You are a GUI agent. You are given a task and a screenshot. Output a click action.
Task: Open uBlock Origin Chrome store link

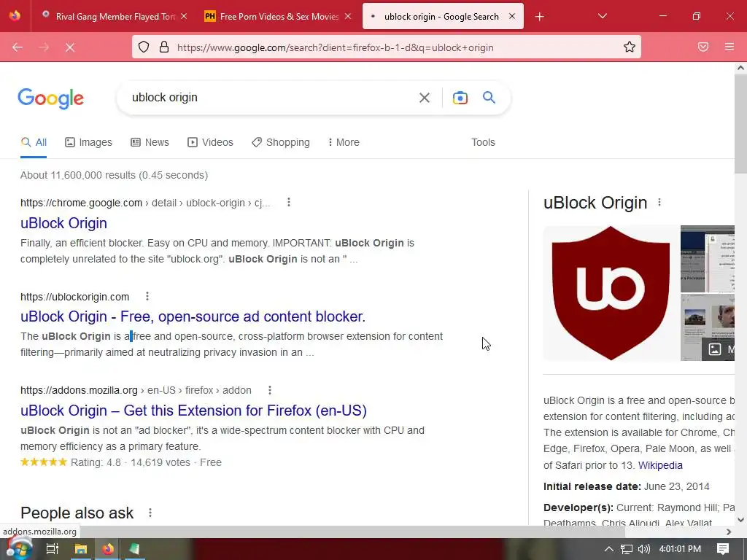(x=64, y=223)
